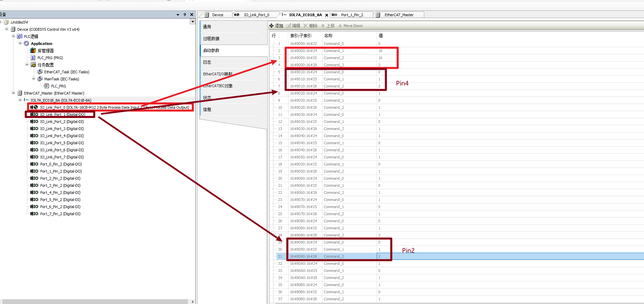The width and height of the screenshot is (644, 304).
Task: Click the library manager book icon
Action: pyautogui.click(x=33, y=51)
